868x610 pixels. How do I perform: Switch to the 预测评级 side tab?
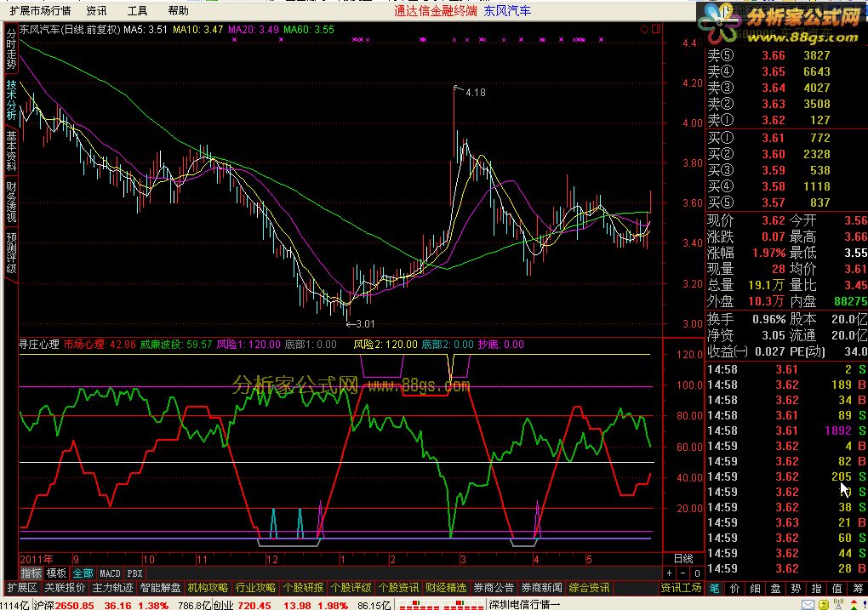[x=11, y=253]
